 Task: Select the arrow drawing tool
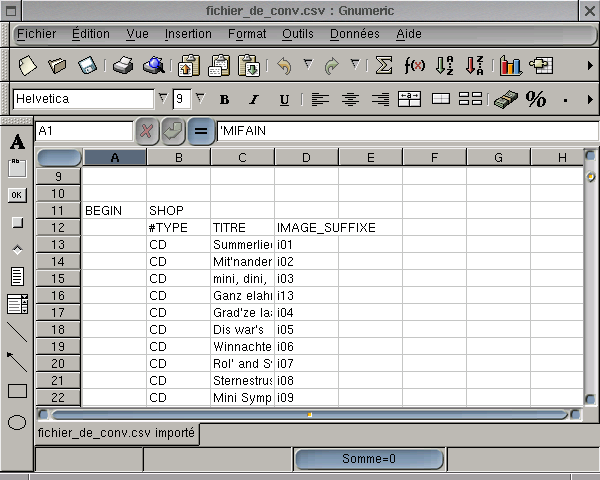point(17,361)
